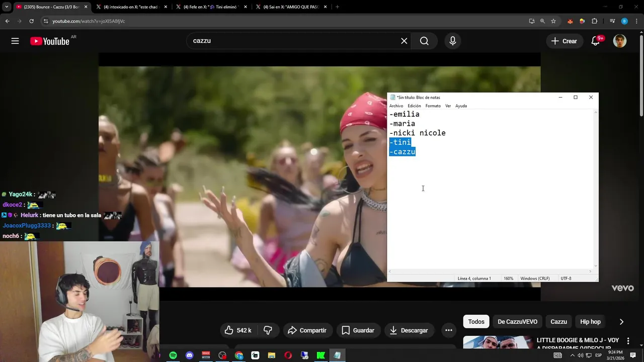Open YouTube notifications bell
Screen dimensions: 644x362
[595, 41]
